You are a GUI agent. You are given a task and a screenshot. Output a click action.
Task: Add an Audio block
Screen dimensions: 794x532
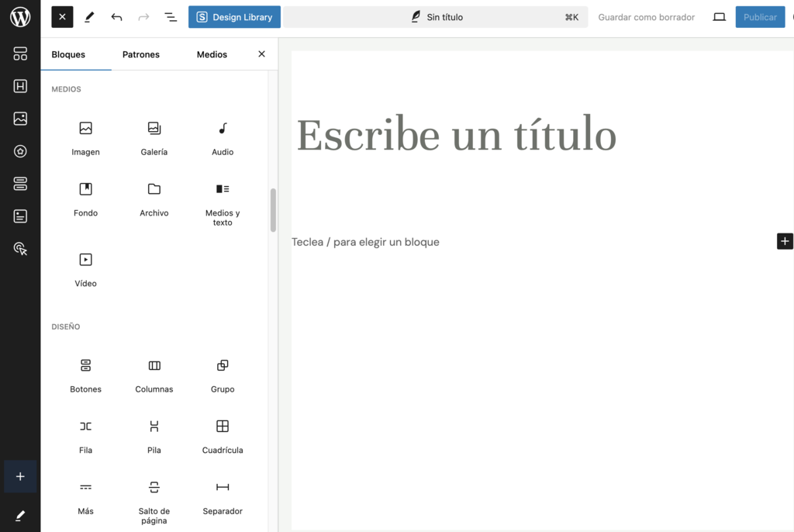pos(222,136)
